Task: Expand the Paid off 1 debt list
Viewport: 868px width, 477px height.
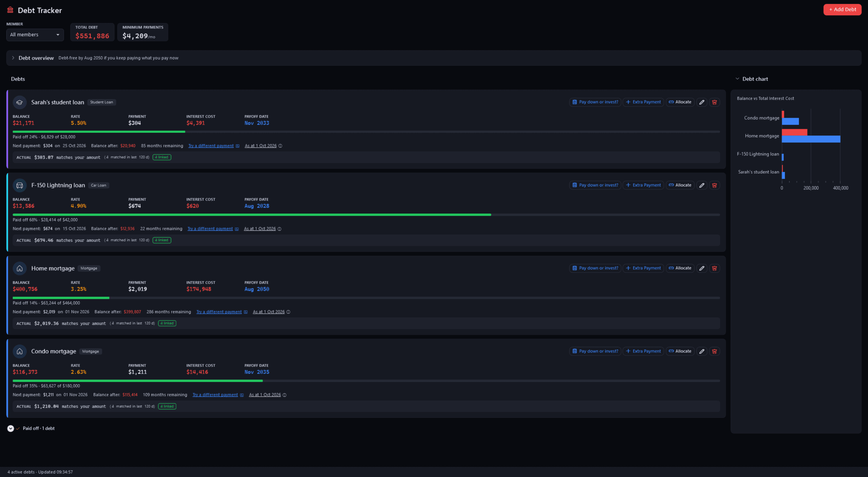Action: click(x=10, y=429)
